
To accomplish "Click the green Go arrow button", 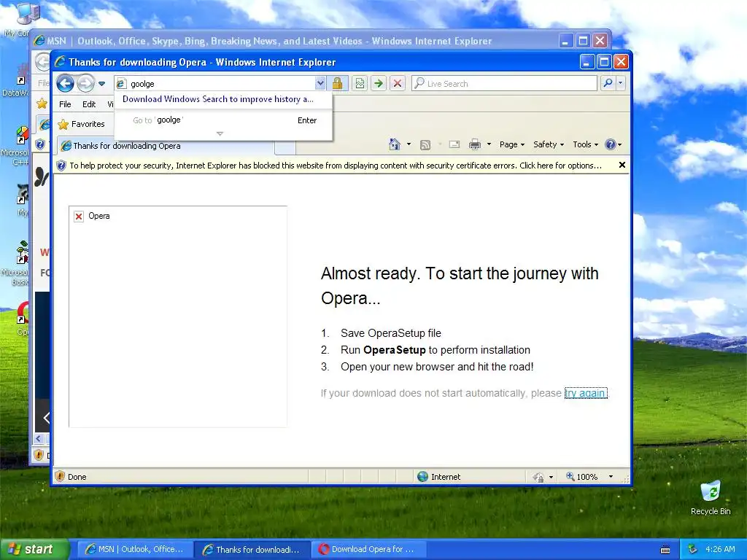I will tap(379, 83).
